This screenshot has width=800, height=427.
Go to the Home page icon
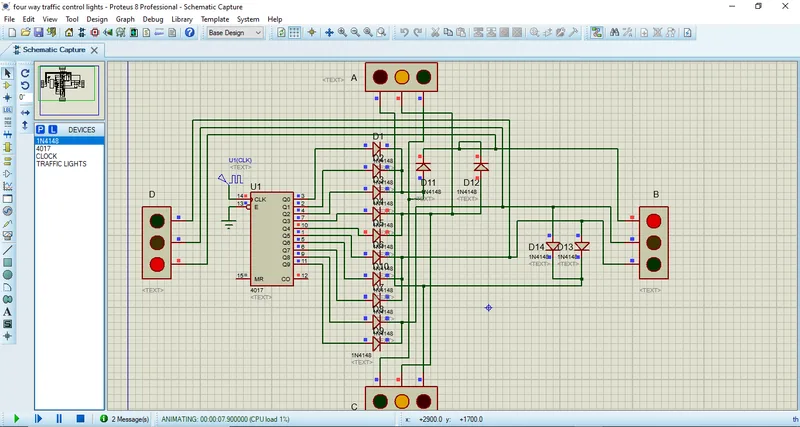coord(69,33)
